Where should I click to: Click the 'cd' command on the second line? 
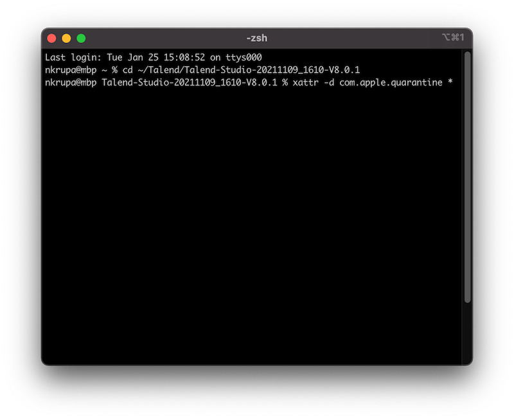(x=127, y=70)
